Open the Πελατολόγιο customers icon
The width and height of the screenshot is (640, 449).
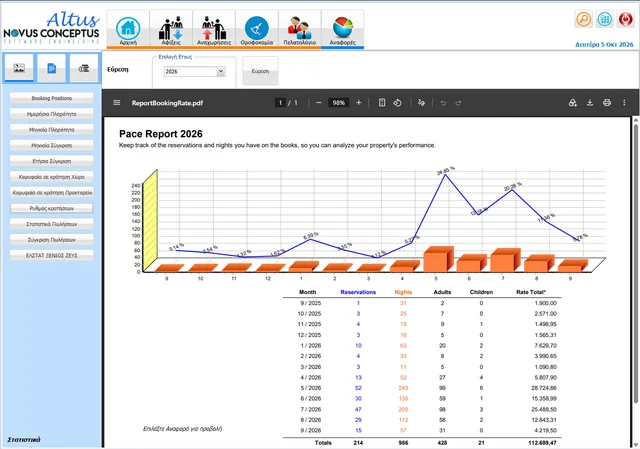point(300,29)
